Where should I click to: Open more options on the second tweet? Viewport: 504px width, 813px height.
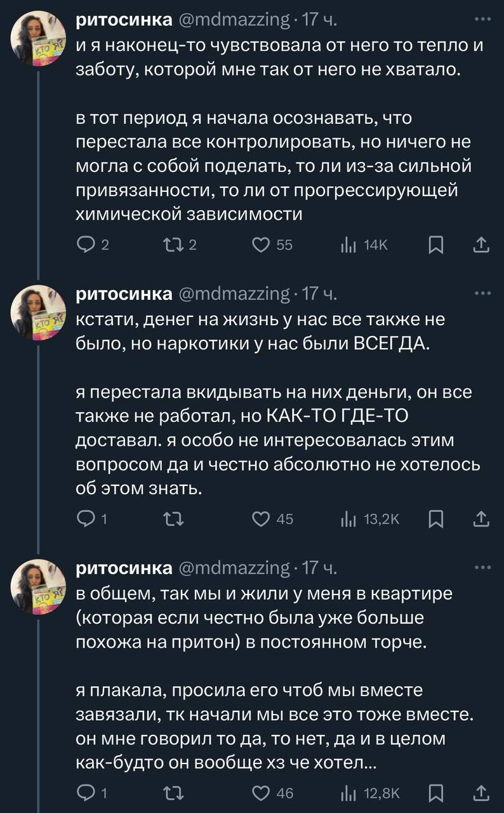point(482,294)
